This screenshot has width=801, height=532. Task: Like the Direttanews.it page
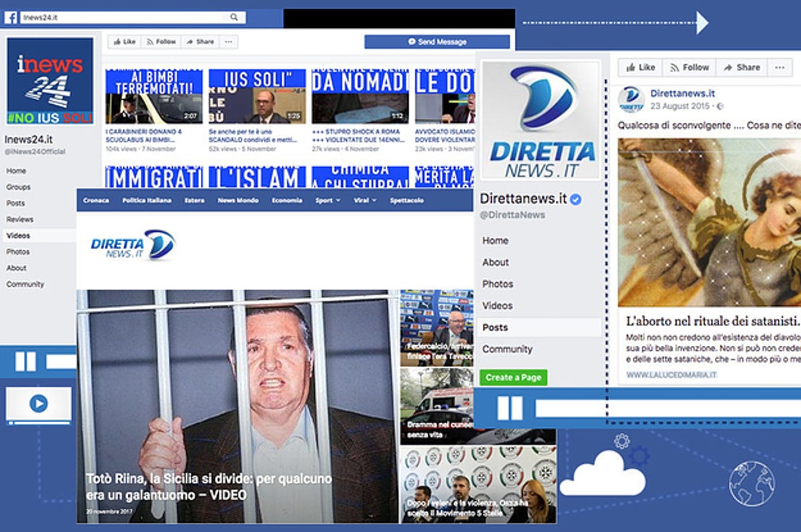coord(639,67)
